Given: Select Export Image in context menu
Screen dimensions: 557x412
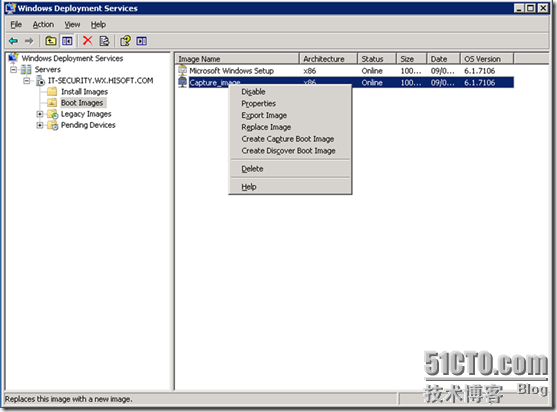Looking at the screenshot, I should point(290,115).
